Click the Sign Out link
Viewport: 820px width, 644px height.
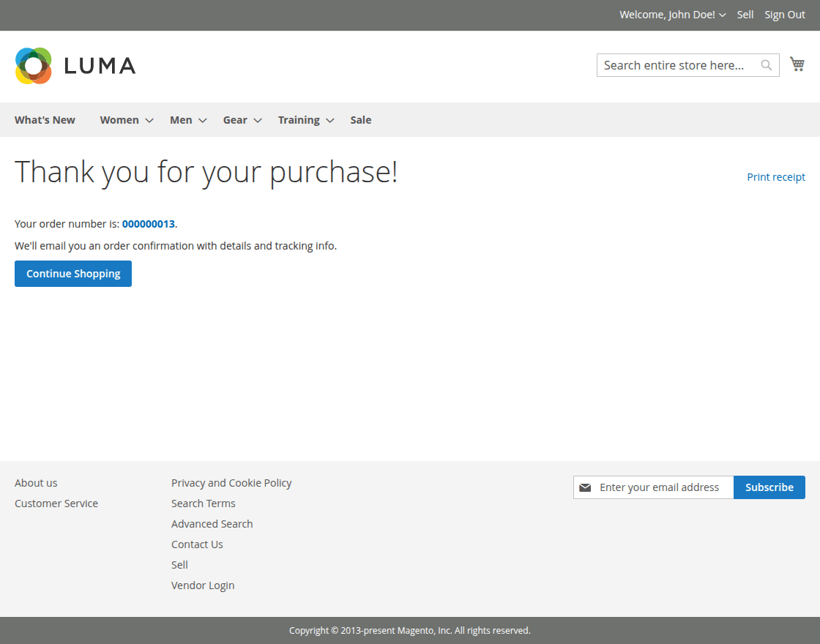pos(784,15)
